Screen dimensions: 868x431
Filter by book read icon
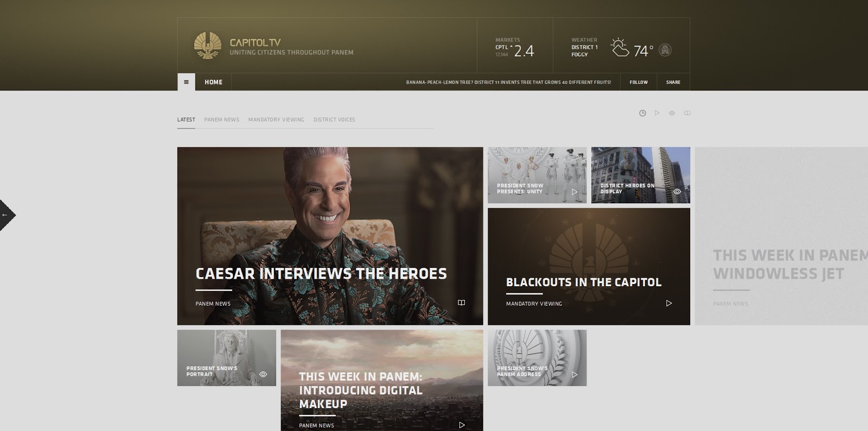pos(687,113)
